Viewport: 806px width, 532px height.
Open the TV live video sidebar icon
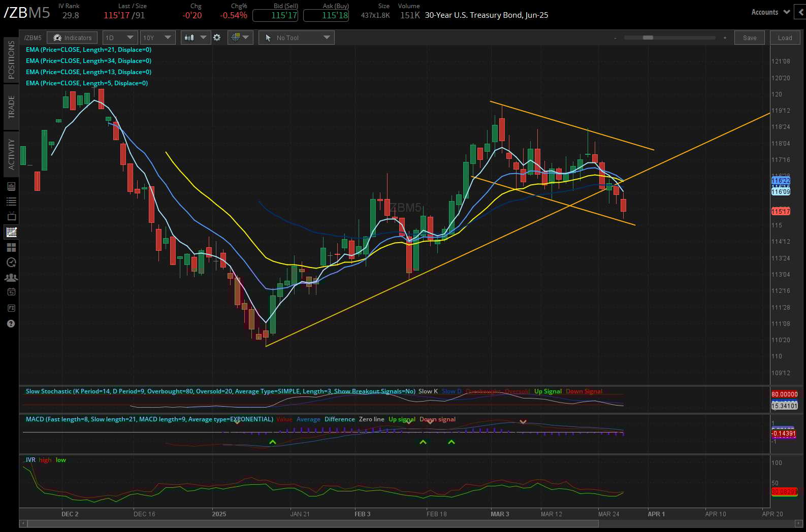pyautogui.click(x=11, y=217)
